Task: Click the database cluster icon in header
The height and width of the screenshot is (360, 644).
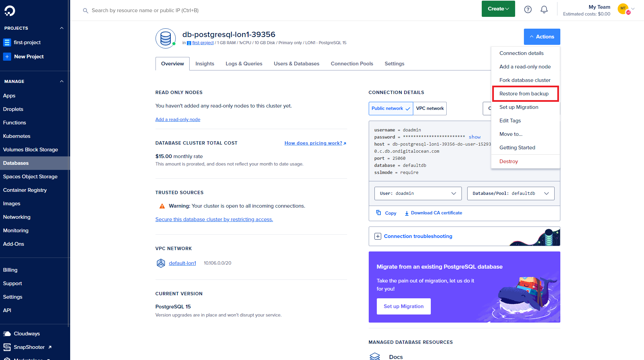Action: [x=165, y=38]
